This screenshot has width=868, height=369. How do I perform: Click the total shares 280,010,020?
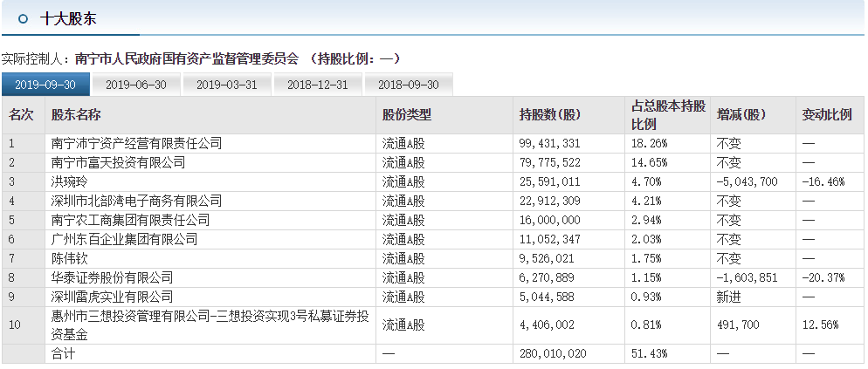click(553, 353)
